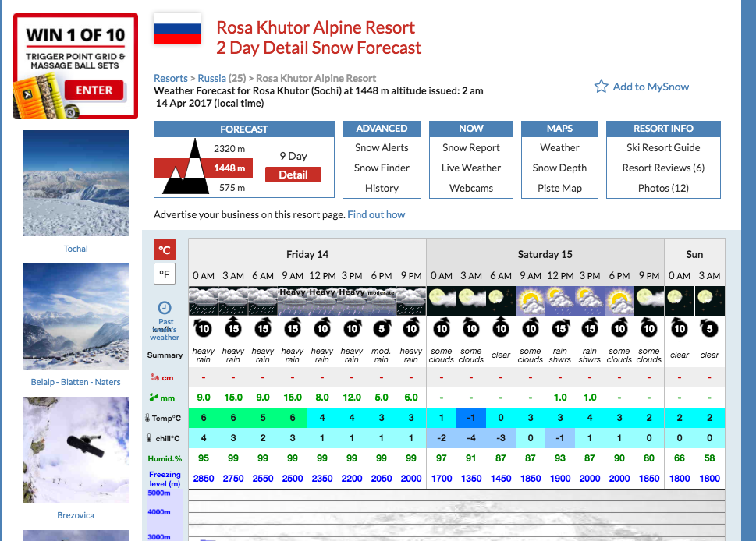Click Add to MySnow link text

click(651, 87)
